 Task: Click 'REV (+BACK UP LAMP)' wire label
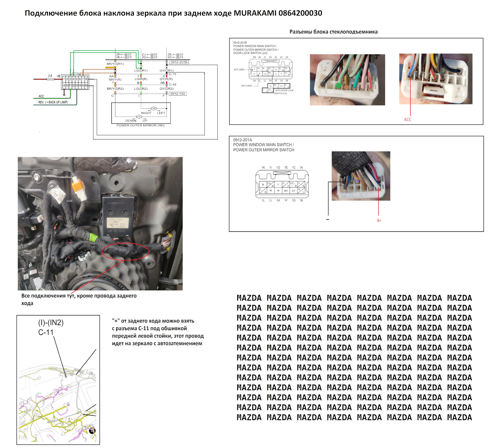(x=53, y=102)
